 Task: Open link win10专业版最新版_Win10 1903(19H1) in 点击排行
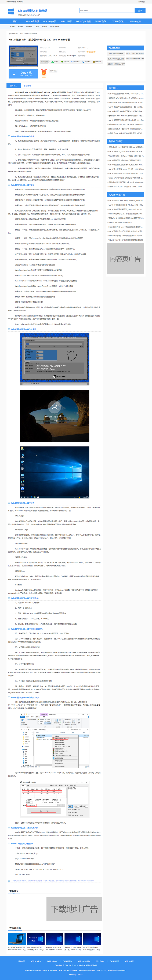126,94
